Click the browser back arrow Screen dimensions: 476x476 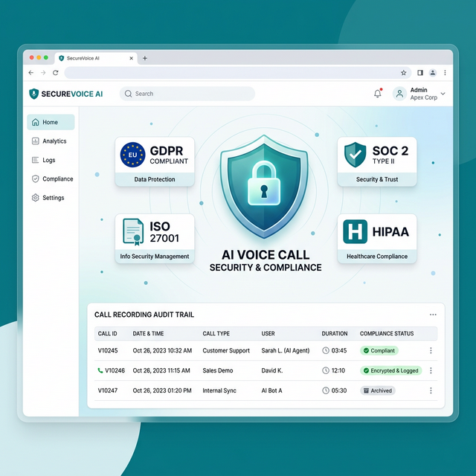coord(31,73)
